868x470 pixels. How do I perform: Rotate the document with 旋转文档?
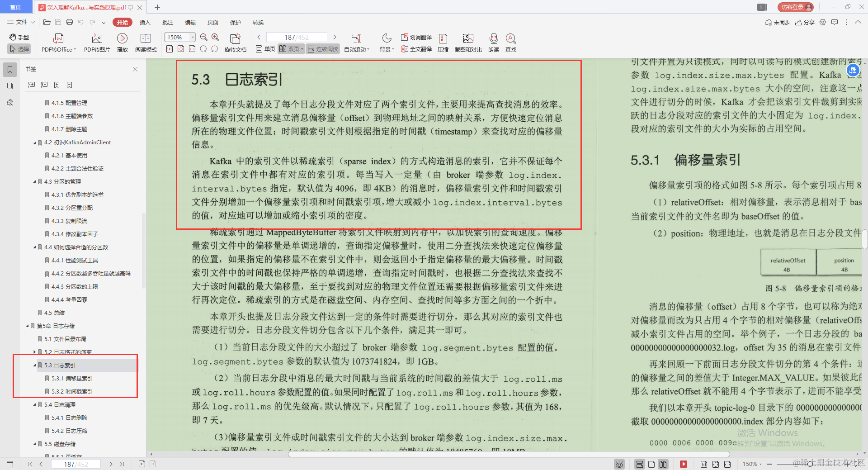pyautogui.click(x=235, y=42)
